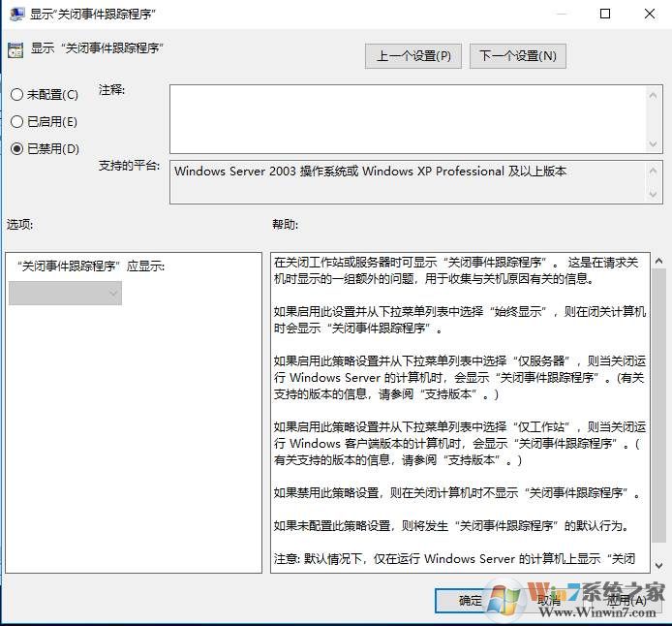Click the 支持的平台 text area

(x=407, y=181)
